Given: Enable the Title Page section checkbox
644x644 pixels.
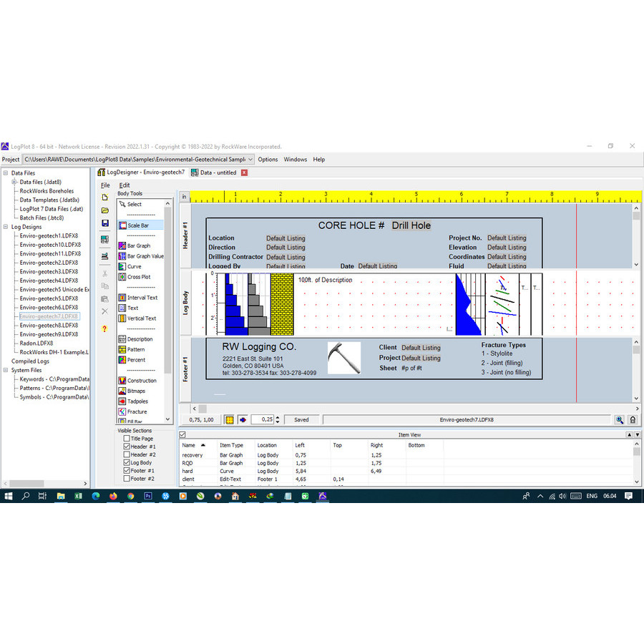Looking at the screenshot, I should 127,439.
